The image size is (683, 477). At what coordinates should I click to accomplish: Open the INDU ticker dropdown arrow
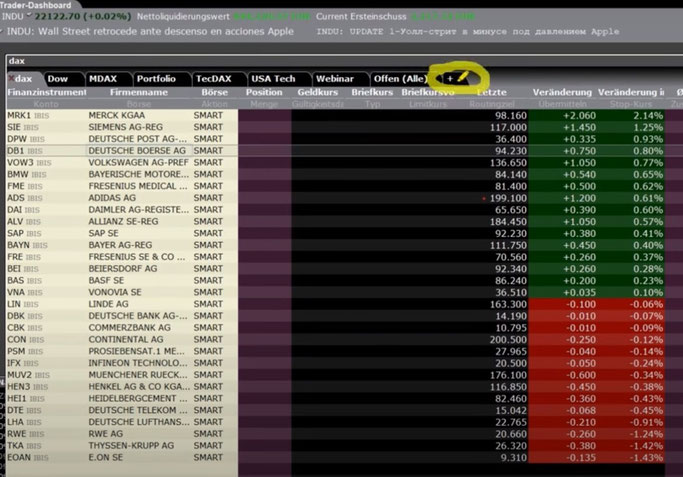click(29, 15)
